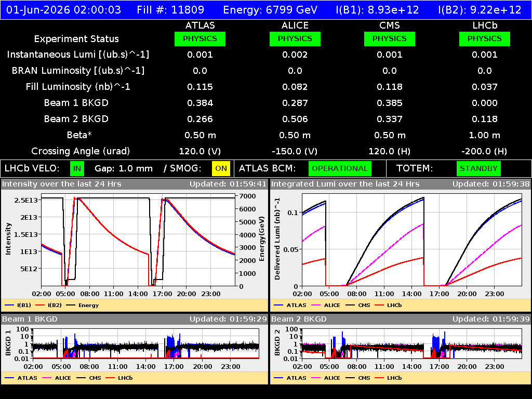The image size is (532, 399).
Task: Click LHCb crossing angle -200.0 (H)
Action: (x=485, y=151)
